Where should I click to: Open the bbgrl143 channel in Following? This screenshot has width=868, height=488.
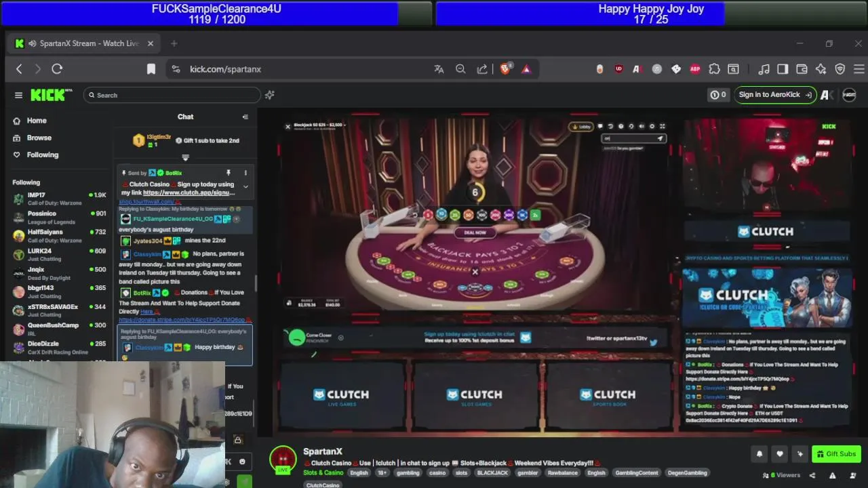click(x=60, y=292)
